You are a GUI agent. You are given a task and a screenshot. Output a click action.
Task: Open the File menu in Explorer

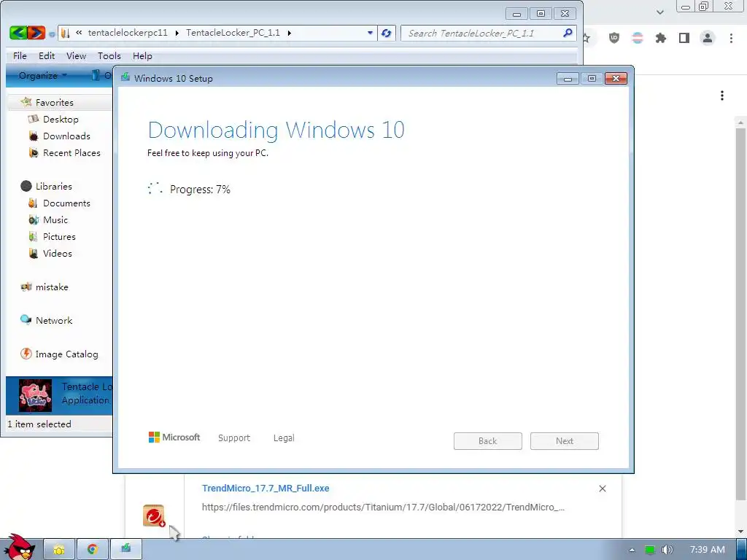pos(20,55)
